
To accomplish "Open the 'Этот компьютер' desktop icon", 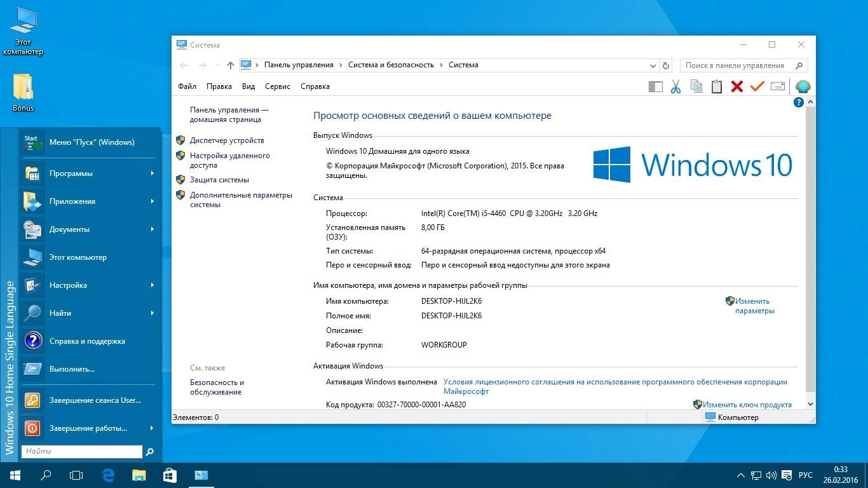I will (24, 32).
